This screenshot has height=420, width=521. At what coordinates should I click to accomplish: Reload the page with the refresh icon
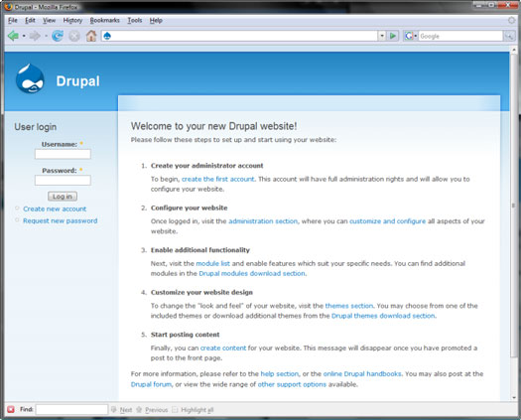(x=58, y=36)
